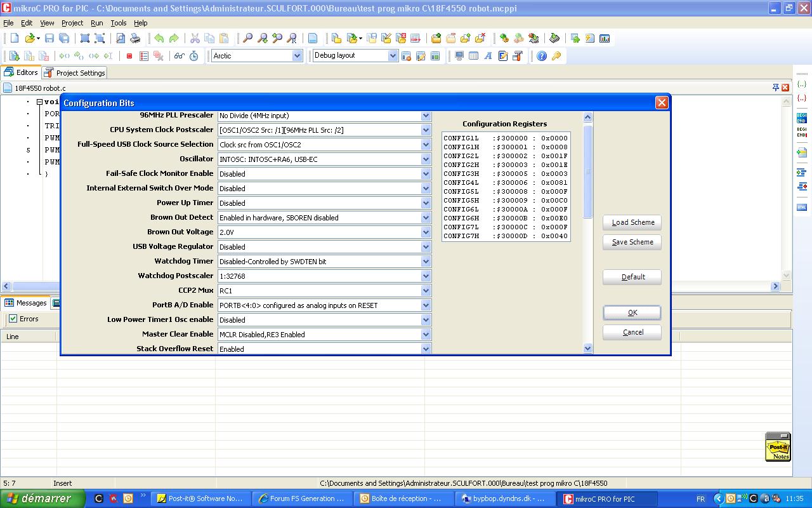Click the Configuration Bits scroll down arrow
The height and width of the screenshot is (508, 812).
587,348
